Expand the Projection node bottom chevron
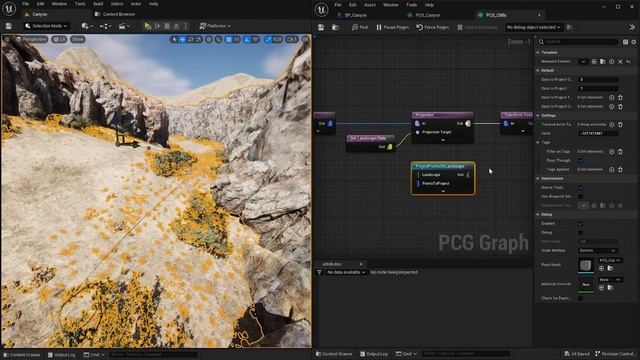The height and width of the screenshot is (360, 640). coord(443,140)
